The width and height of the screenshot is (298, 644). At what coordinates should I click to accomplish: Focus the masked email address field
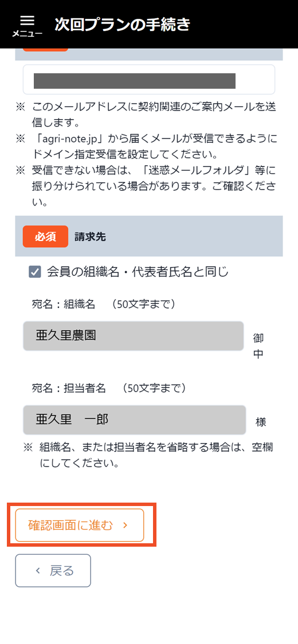(149, 80)
